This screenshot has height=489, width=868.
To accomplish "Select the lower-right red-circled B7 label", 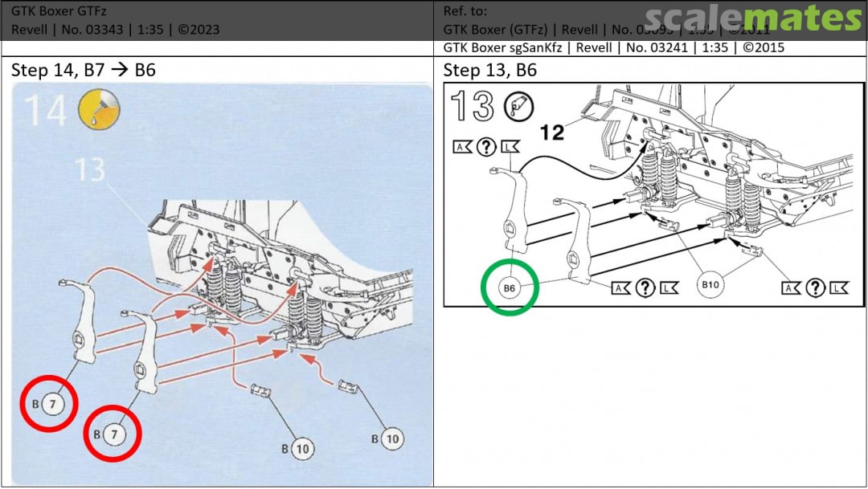I will coord(114,434).
